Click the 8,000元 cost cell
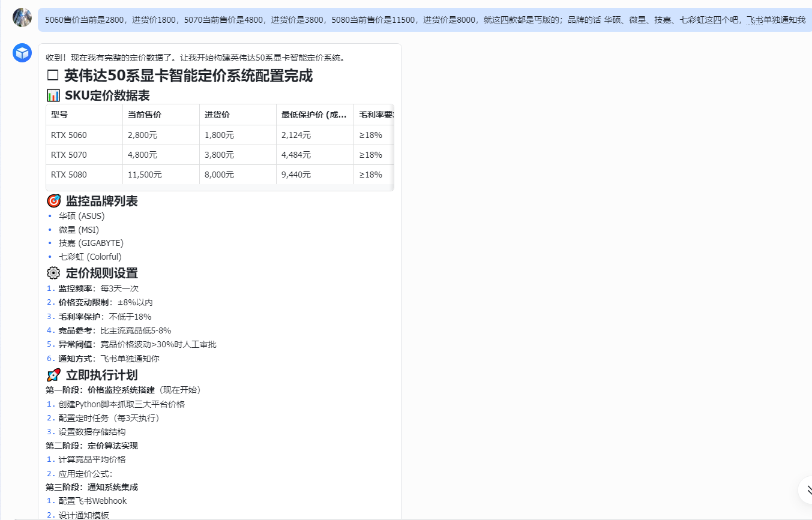Screen dimensions: 812x520 click(x=238, y=175)
